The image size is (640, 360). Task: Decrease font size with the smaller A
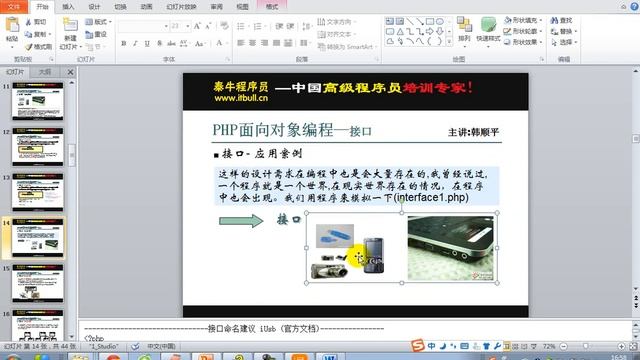tap(208, 26)
